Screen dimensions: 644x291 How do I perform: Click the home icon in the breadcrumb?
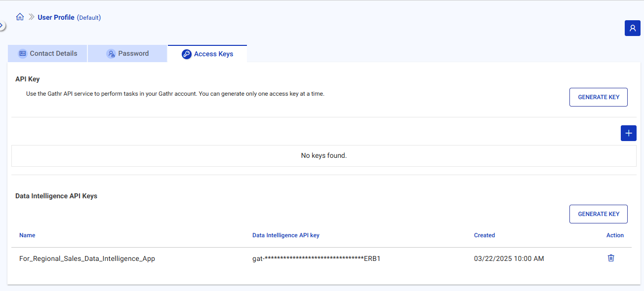[x=20, y=16]
